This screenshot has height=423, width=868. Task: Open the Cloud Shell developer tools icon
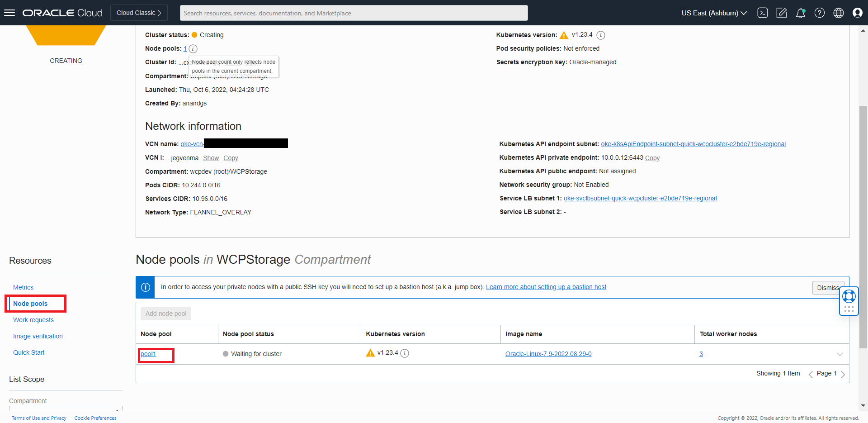point(763,13)
